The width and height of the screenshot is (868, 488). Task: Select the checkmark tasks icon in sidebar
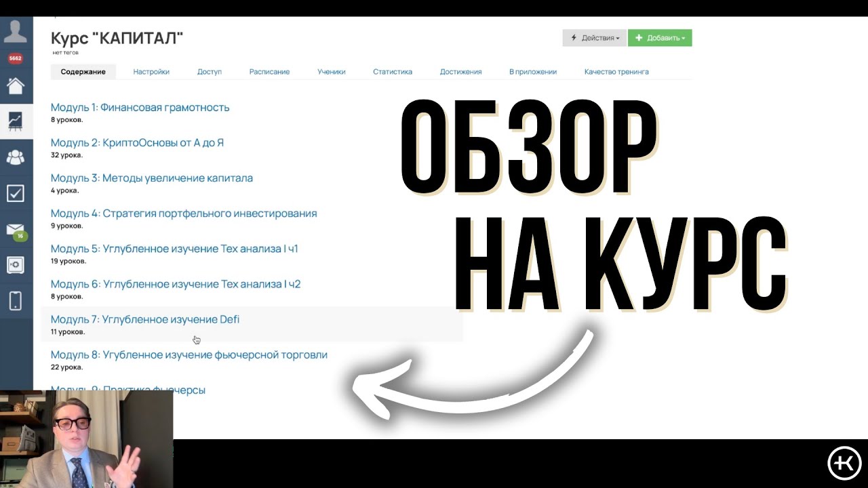(16, 193)
